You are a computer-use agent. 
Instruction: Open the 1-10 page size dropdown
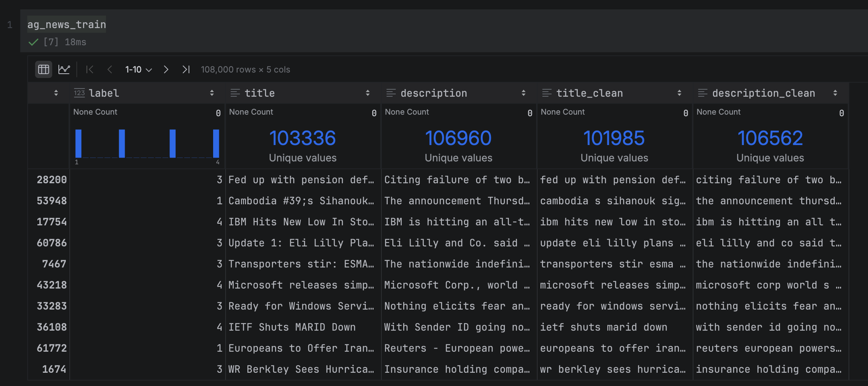(138, 69)
